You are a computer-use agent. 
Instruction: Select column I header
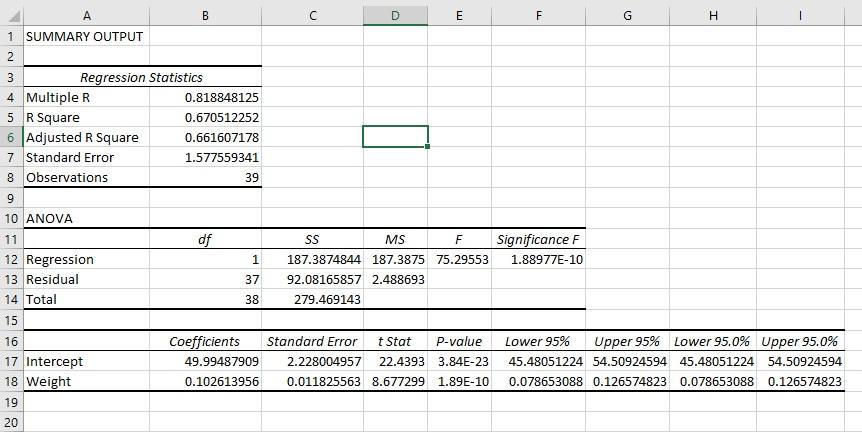click(x=800, y=16)
